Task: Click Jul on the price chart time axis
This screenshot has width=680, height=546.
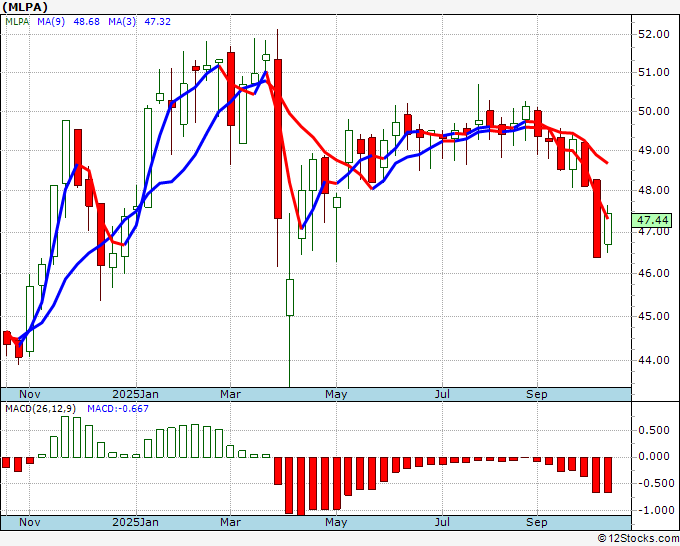Action: tap(442, 394)
